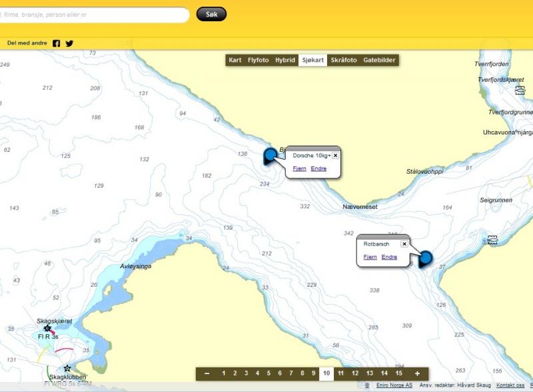Close the Rotbarsch popup

pos(404,244)
